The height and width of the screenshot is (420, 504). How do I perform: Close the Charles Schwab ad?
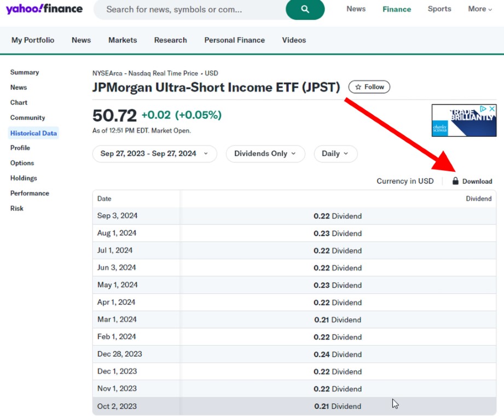492,109
